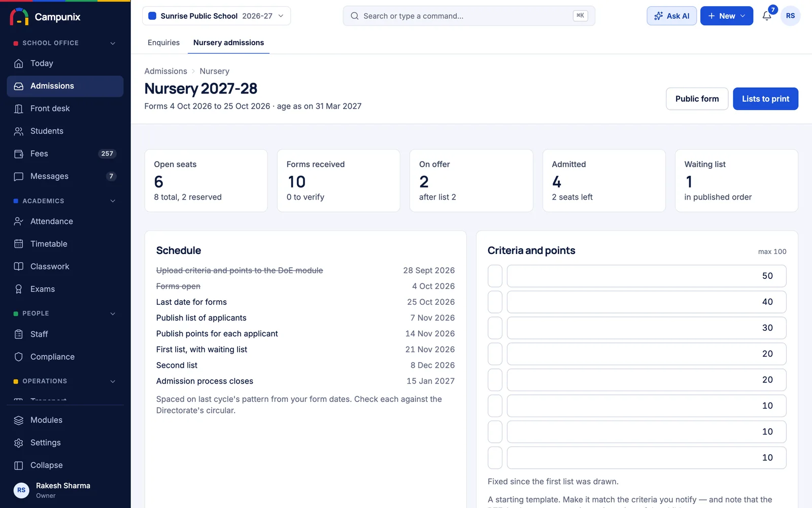The height and width of the screenshot is (508, 812).
Task: Go to Attendance
Action: pos(65,221)
